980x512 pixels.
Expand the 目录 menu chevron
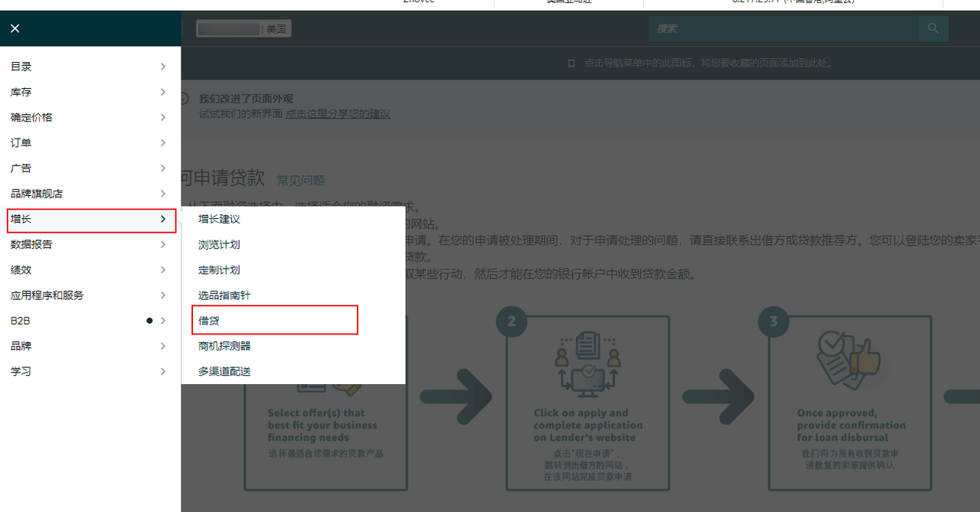pyautogui.click(x=162, y=67)
